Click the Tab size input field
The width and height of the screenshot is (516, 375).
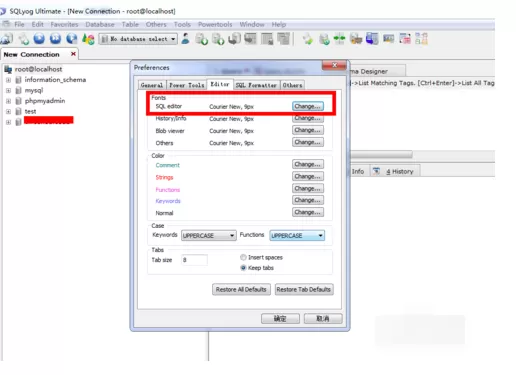(194, 260)
